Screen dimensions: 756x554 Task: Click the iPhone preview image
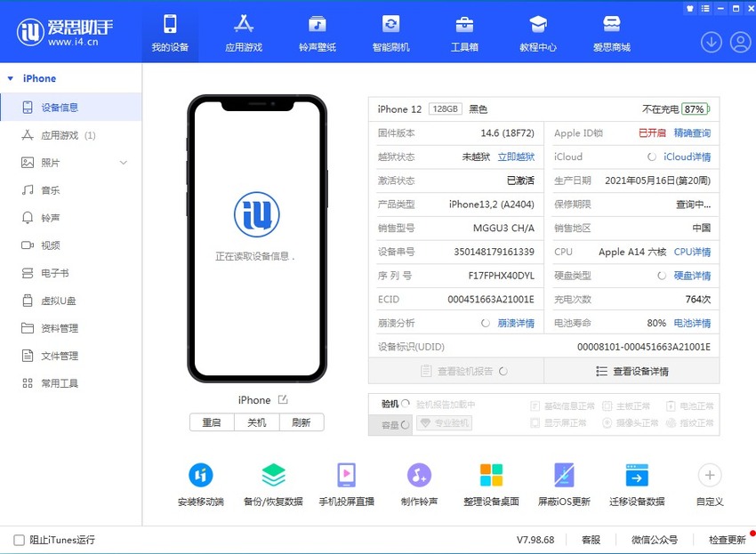pos(257,238)
